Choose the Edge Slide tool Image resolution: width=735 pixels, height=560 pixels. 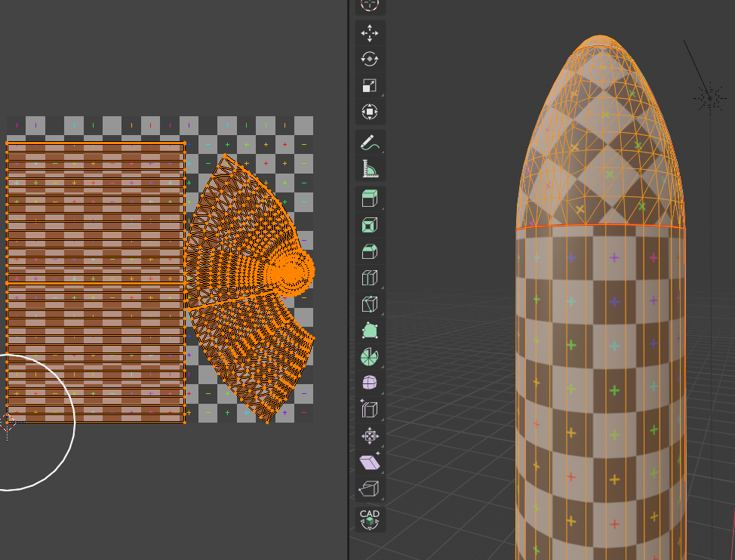click(370, 409)
